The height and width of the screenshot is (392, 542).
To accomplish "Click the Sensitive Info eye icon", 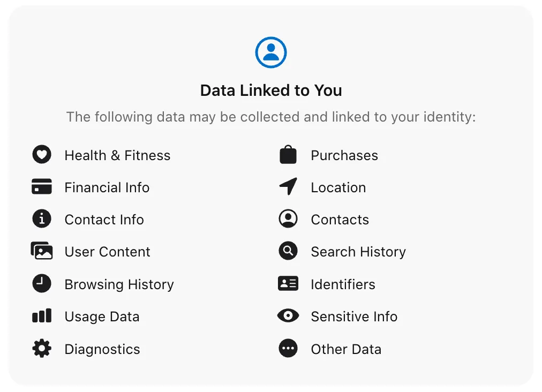I will click(x=288, y=316).
